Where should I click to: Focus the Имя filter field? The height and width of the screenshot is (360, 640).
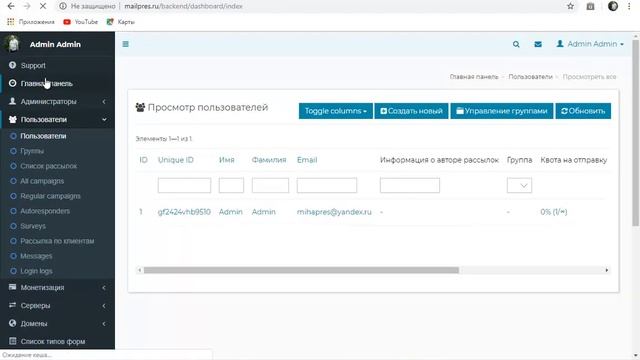pos(231,185)
